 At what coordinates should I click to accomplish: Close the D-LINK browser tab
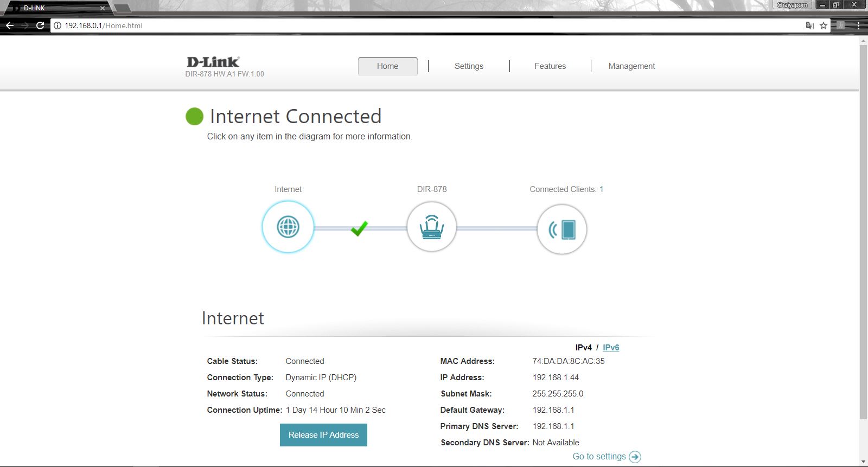point(102,8)
